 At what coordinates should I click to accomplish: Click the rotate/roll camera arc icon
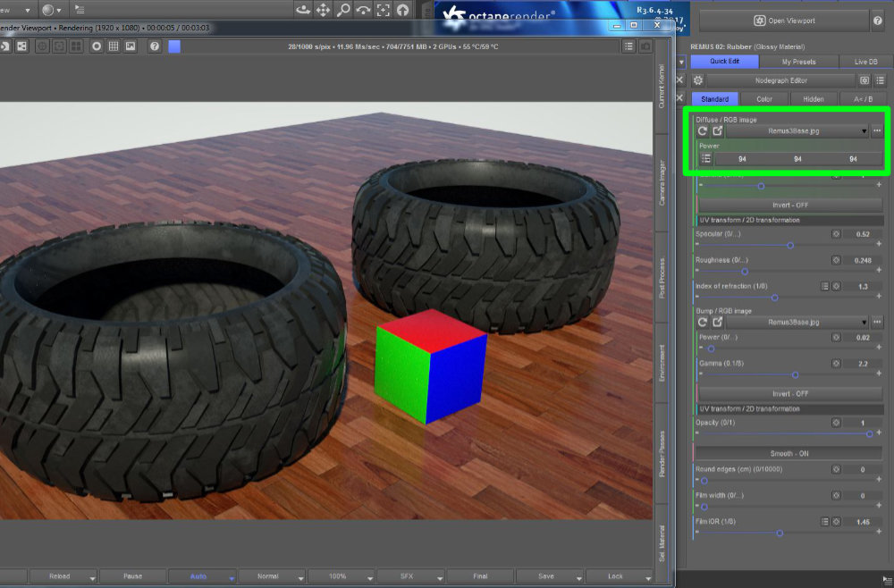(363, 10)
